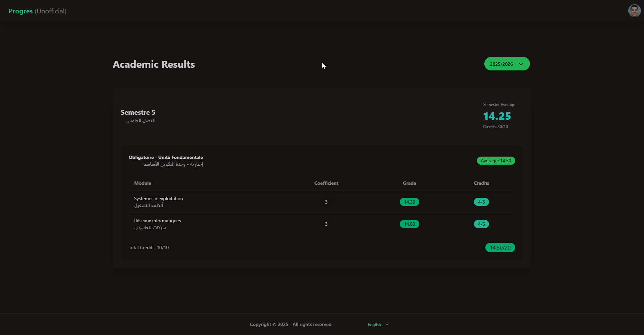Click the 14.50/20 total grade badge
The image size is (644, 335).
(500, 247)
